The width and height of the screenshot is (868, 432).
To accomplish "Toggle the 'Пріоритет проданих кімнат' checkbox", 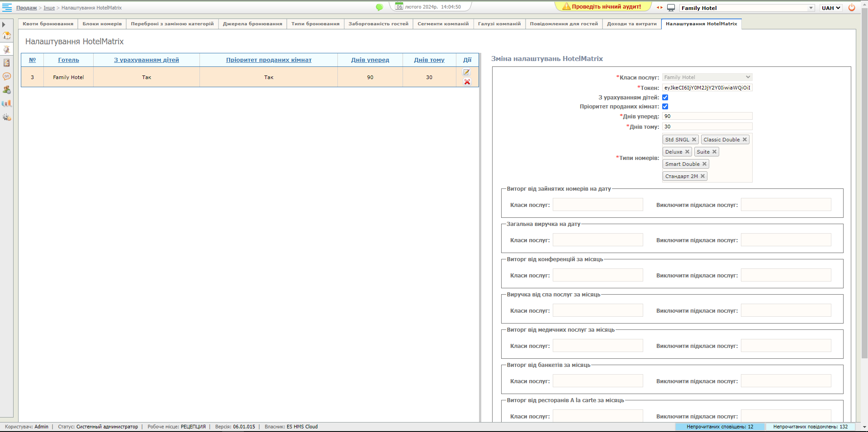I will tap(665, 107).
